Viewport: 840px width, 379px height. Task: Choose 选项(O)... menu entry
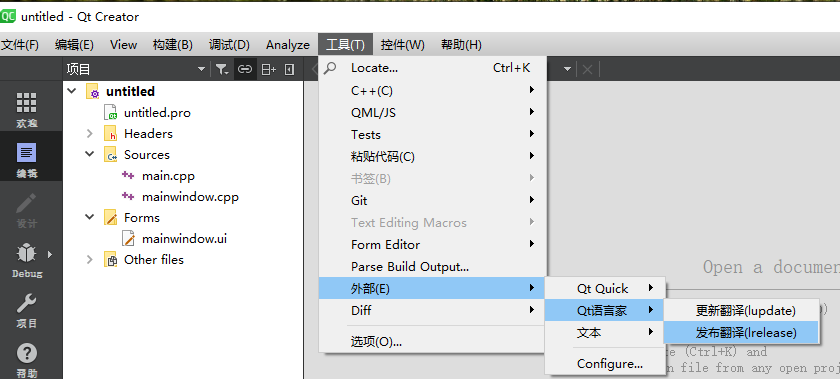click(433, 341)
